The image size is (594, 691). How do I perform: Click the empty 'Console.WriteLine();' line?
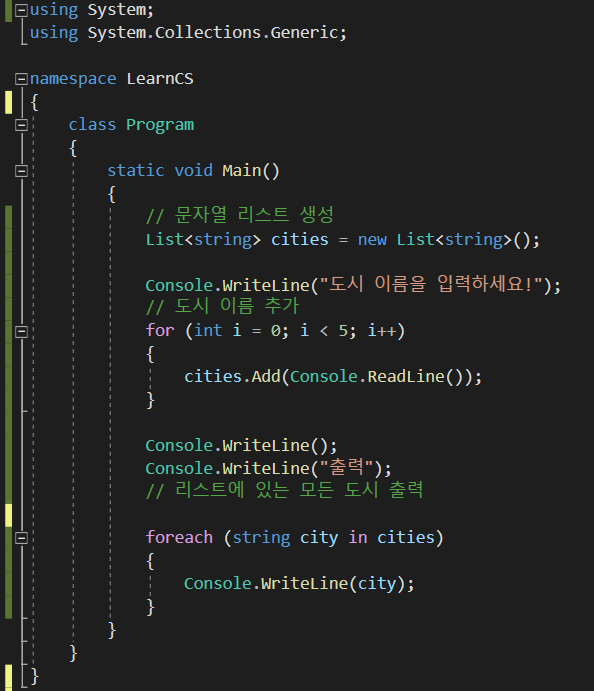241,446
